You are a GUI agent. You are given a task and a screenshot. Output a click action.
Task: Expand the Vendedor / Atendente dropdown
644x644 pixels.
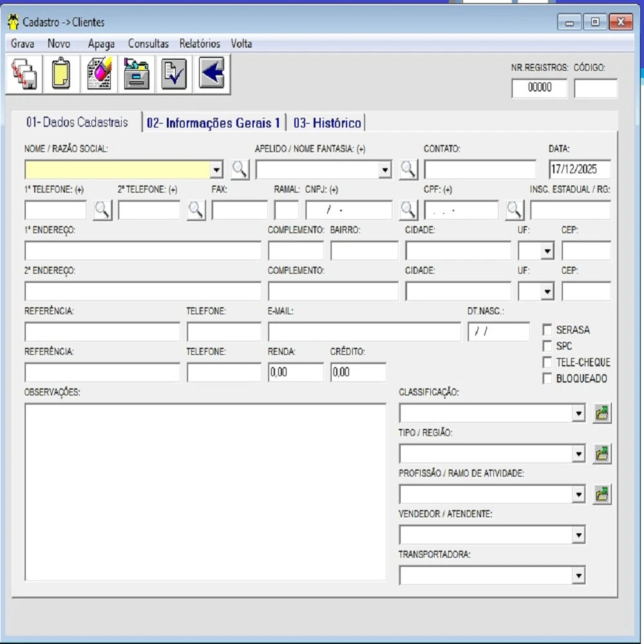578,535
